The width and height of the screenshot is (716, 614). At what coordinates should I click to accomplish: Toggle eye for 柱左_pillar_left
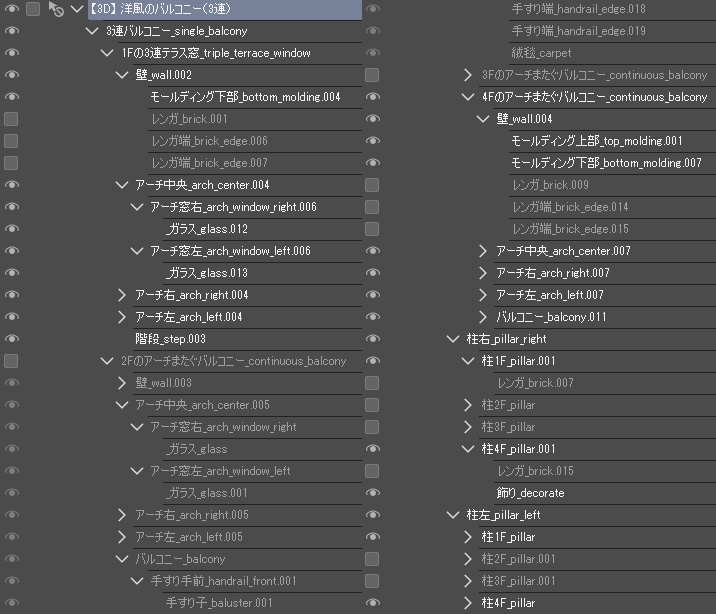tap(373, 514)
